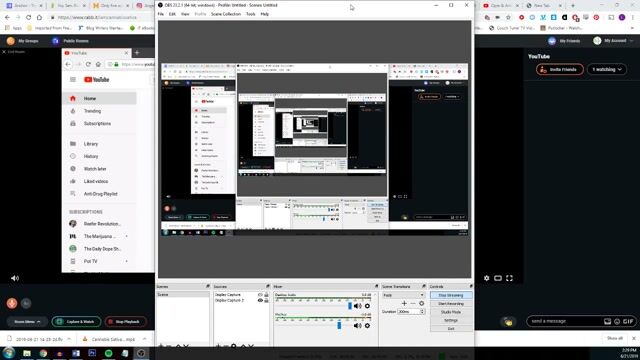Select Scene in the OBS Scenes list
The width and height of the screenshot is (640, 360).
tap(183, 295)
